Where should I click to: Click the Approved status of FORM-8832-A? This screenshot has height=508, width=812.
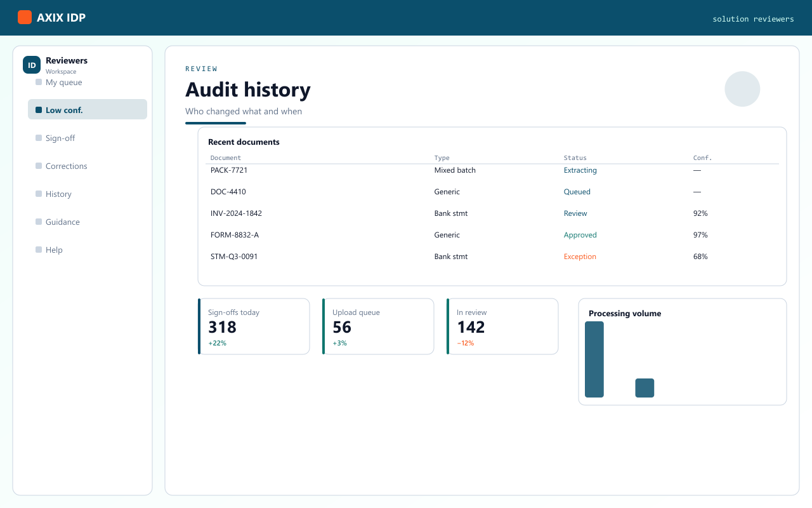pyautogui.click(x=580, y=235)
